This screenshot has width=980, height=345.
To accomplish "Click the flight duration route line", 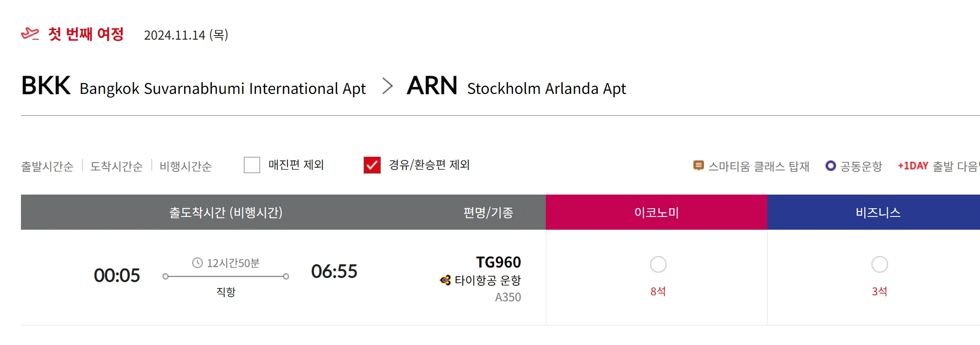I will pyautogui.click(x=226, y=277).
